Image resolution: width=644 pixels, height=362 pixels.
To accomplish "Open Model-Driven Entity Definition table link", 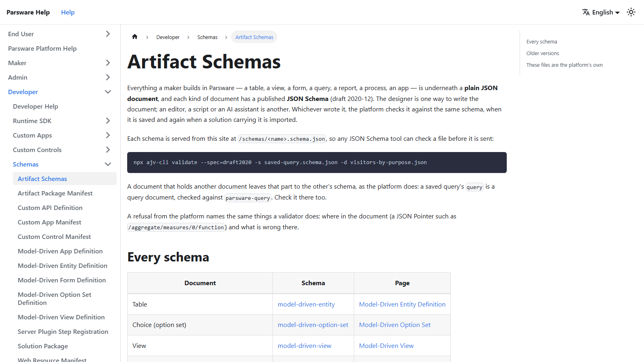I will pyautogui.click(x=402, y=304).
